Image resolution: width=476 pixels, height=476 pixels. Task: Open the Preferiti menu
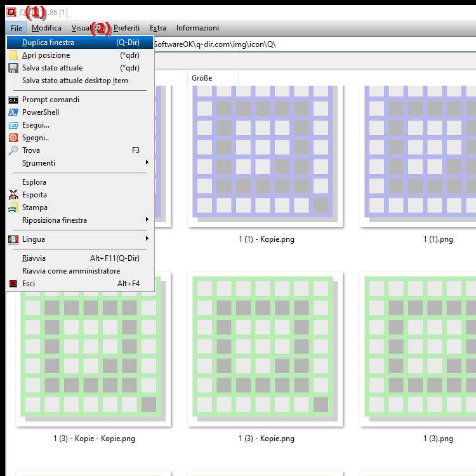(126, 28)
